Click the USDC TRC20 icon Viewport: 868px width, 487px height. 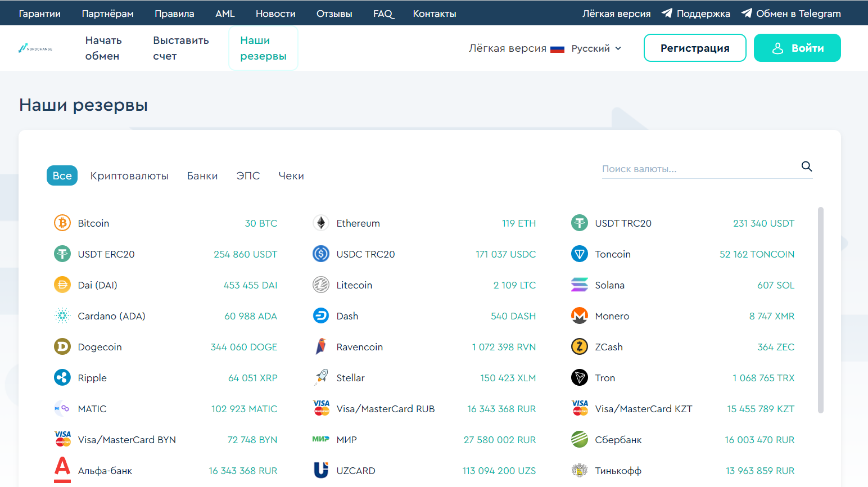click(321, 254)
